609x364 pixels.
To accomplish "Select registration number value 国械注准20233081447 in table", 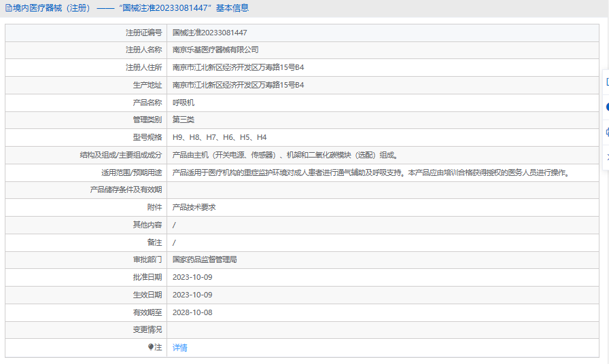I will click(210, 33).
